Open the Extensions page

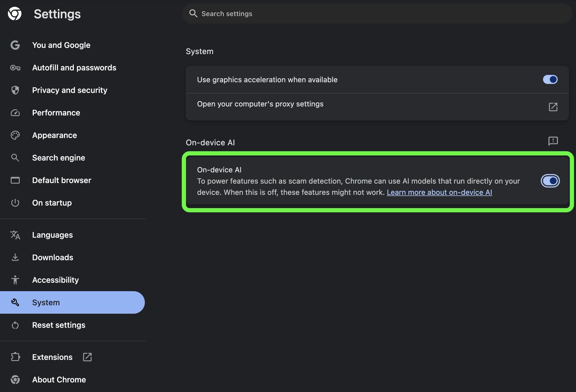coord(72,357)
